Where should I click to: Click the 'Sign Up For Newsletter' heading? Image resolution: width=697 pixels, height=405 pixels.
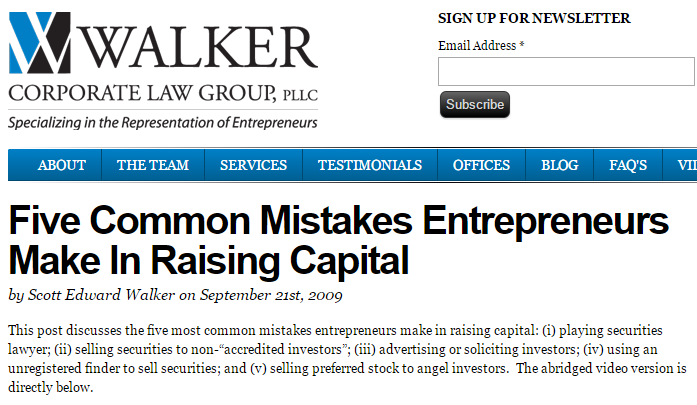[x=534, y=18]
